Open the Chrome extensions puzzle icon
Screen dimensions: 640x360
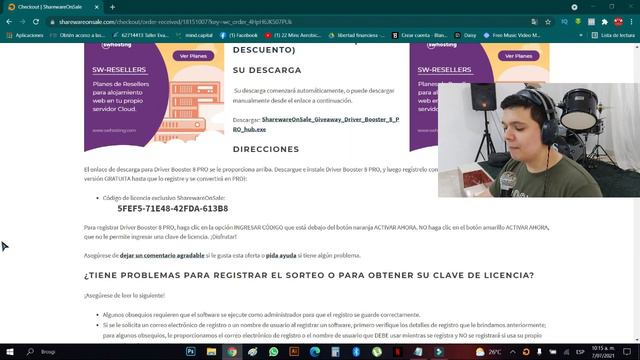click(604, 22)
